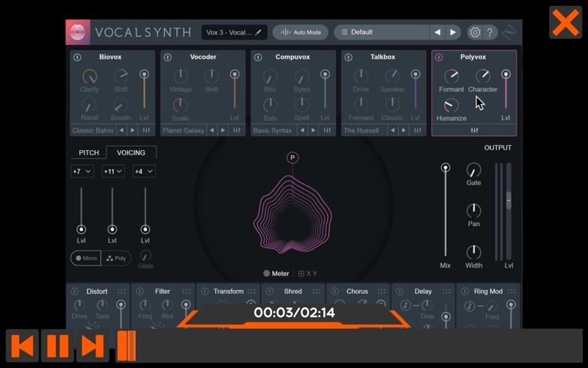Expand the +7 voicing interval dropdown
This screenshot has height=368, width=588.
pyautogui.click(x=82, y=171)
